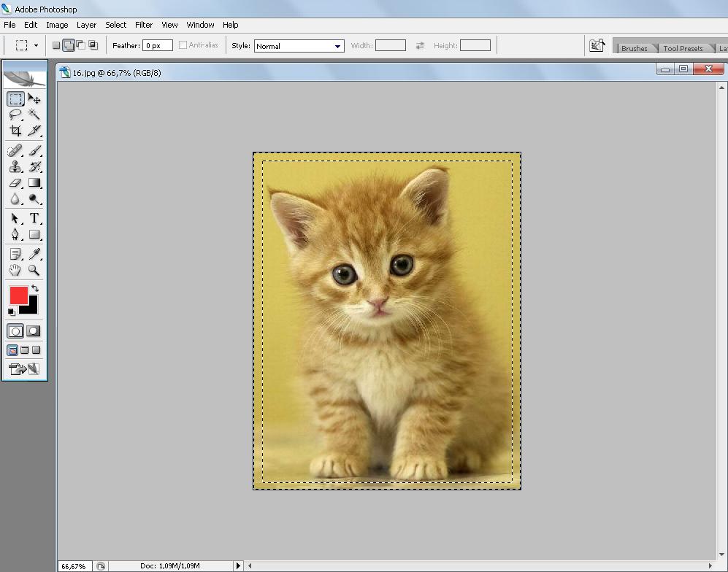728x572 pixels.
Task: Select the Lasso tool
Action: [x=15, y=115]
